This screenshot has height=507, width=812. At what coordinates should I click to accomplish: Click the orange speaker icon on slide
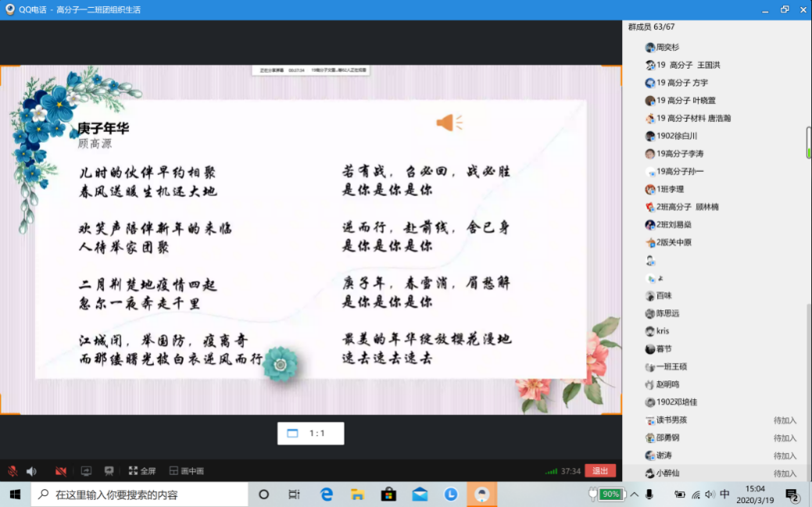pos(449,123)
